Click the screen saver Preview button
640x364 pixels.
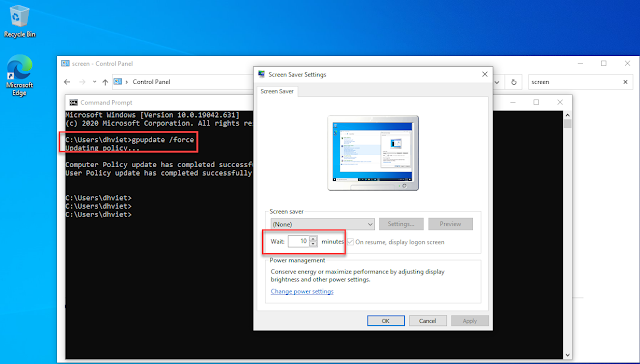450,224
